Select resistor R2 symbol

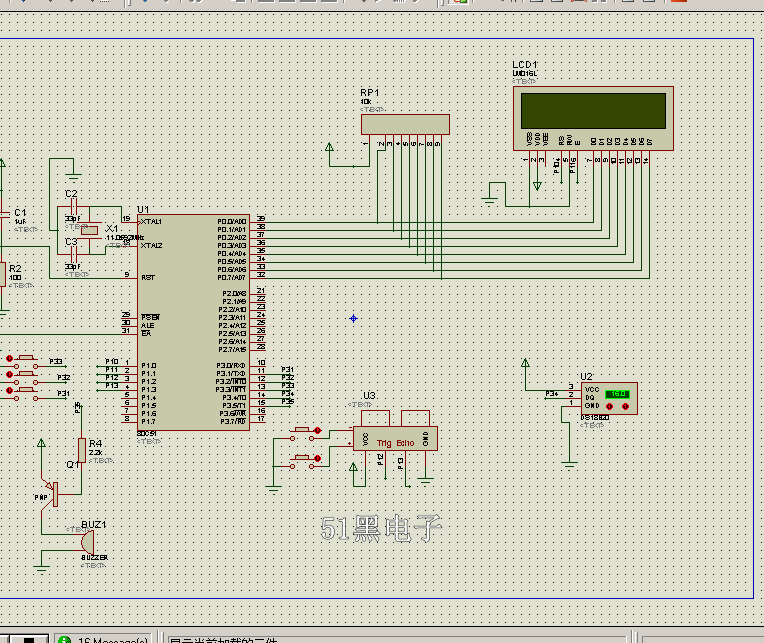(2, 275)
